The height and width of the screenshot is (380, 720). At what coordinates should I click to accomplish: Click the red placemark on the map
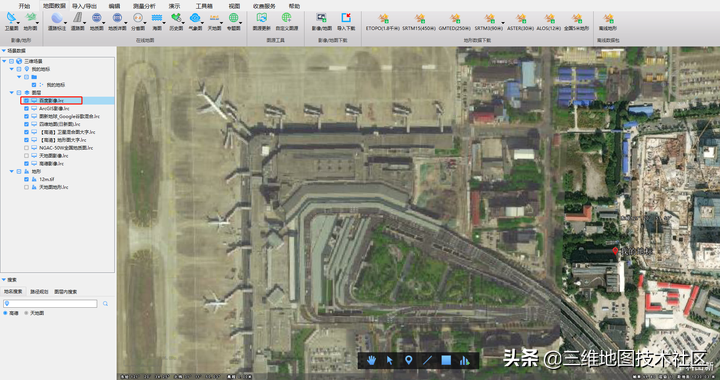point(615,251)
